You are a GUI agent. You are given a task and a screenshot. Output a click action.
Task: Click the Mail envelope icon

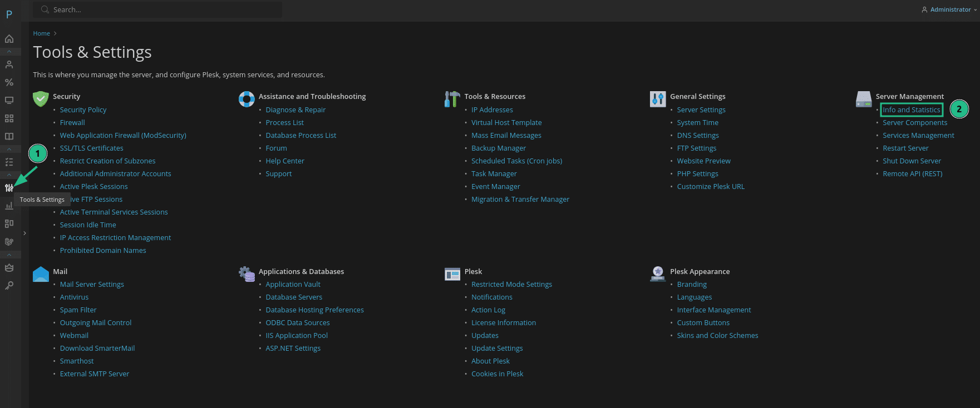pos(41,274)
